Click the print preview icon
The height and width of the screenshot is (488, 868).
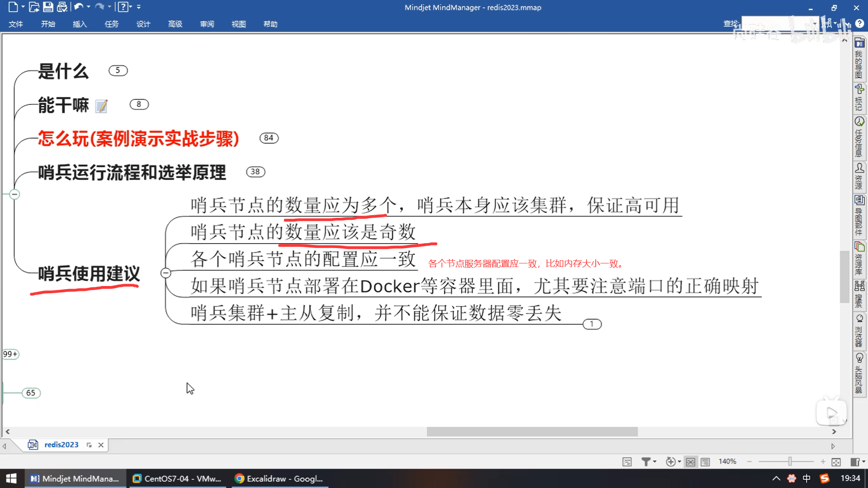62,7
